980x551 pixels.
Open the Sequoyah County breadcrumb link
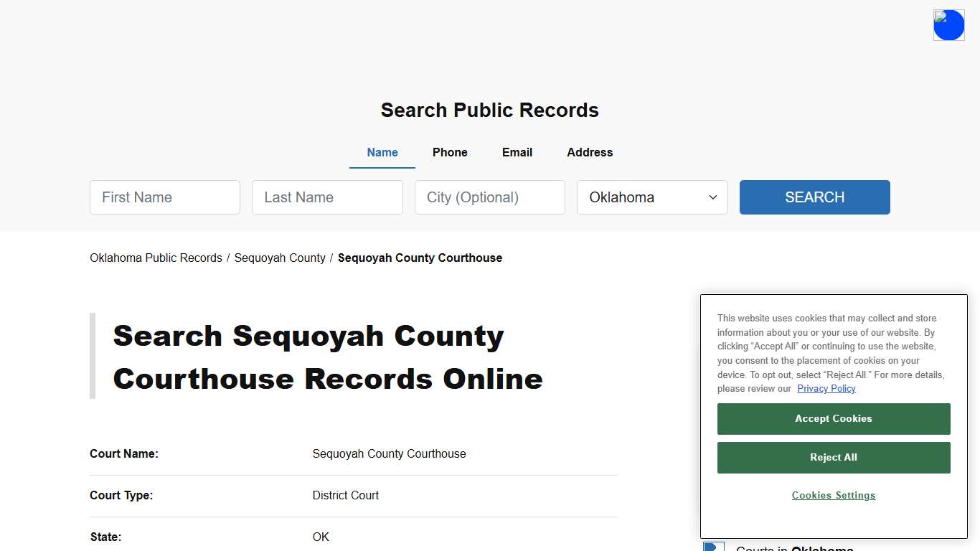280,258
